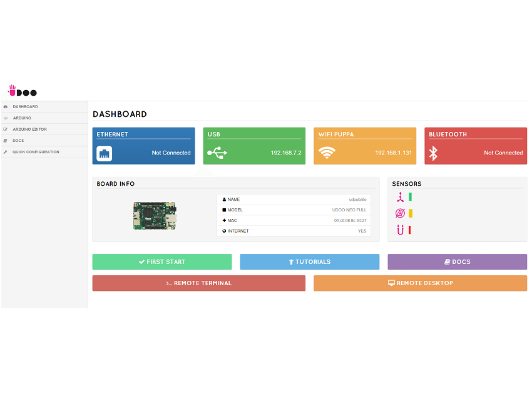532x399 pixels.
Task: Click the Ethernet port icon
Action: [x=104, y=154]
